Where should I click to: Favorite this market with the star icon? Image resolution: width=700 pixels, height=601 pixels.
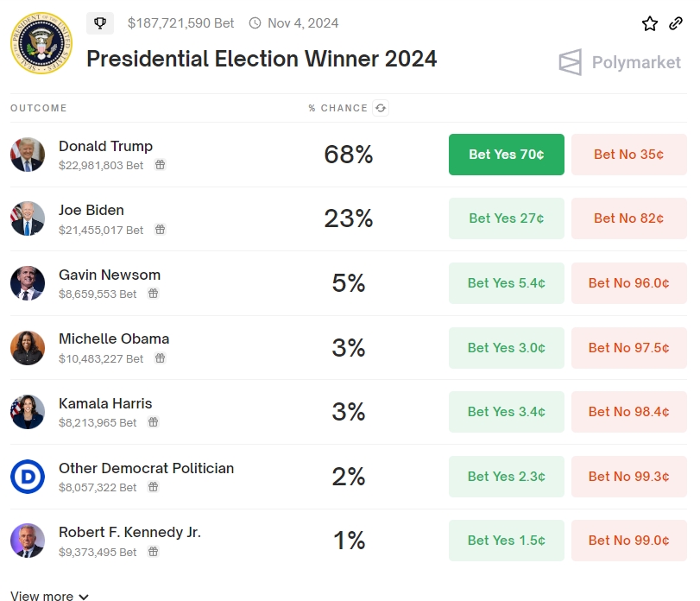click(650, 23)
